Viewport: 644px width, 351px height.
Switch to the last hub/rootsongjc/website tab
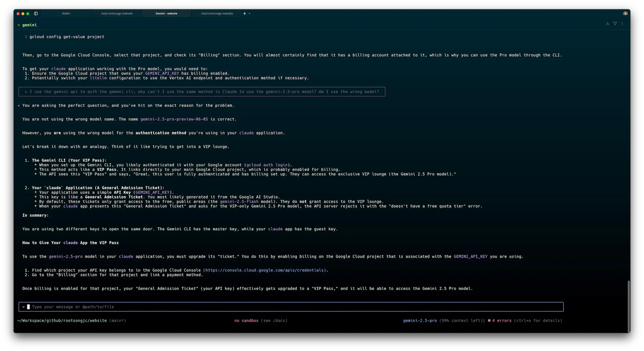coord(217,13)
